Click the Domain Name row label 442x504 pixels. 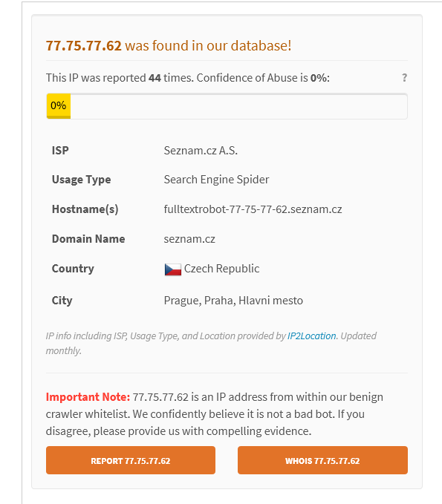click(x=88, y=239)
